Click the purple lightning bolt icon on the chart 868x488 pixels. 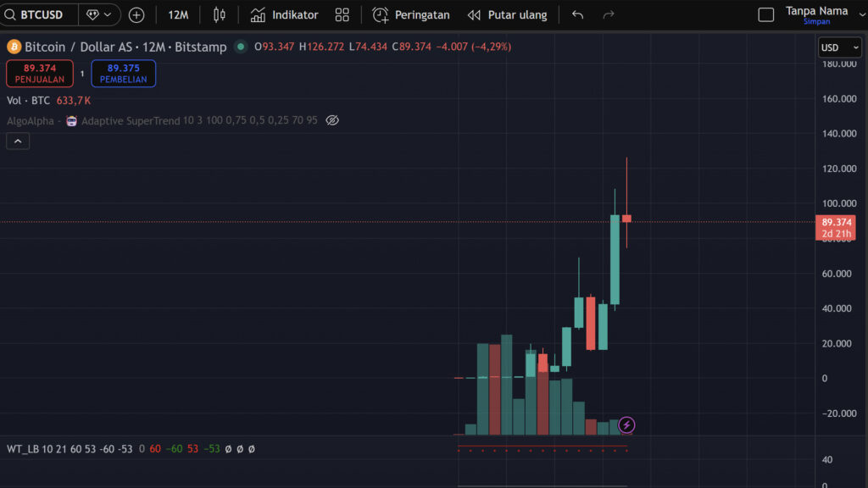click(x=626, y=424)
